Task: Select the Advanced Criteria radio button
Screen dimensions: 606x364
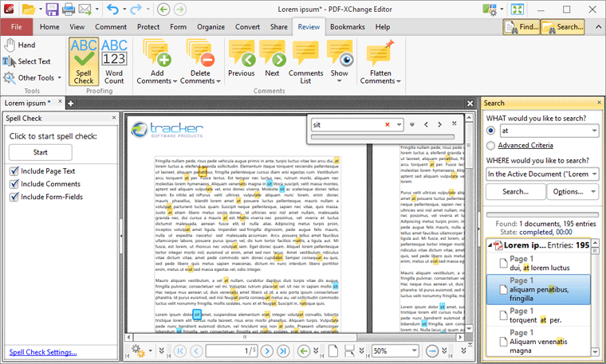Action: tap(490, 146)
